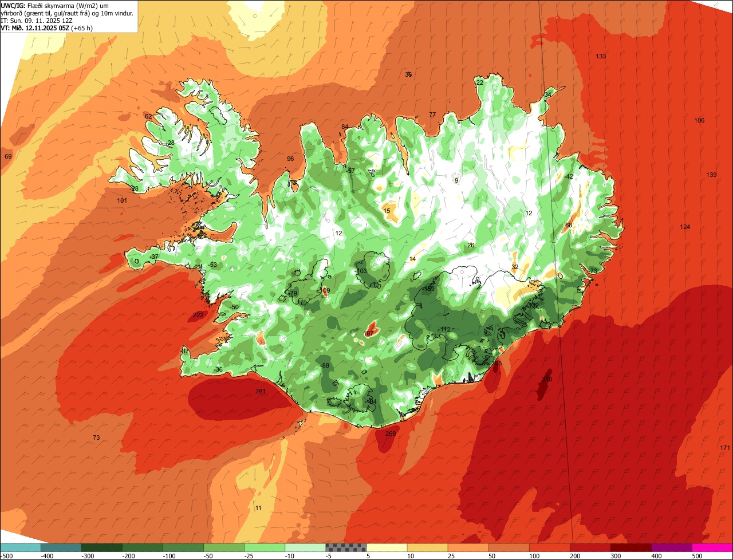
Task: Pick the pale yellow legend swatch between 5 and 10
Action: point(386,547)
